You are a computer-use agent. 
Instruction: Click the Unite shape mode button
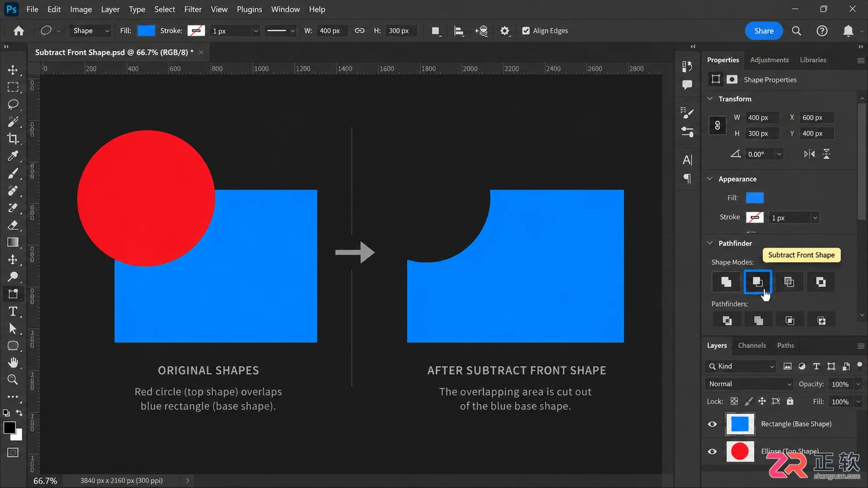[x=726, y=281]
